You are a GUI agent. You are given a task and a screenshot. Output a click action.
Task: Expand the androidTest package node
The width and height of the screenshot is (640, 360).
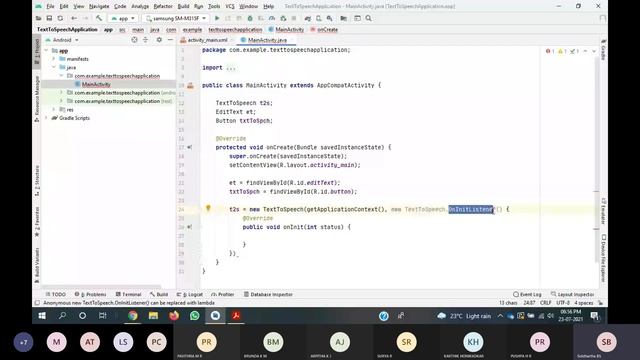pyautogui.click(x=62, y=93)
